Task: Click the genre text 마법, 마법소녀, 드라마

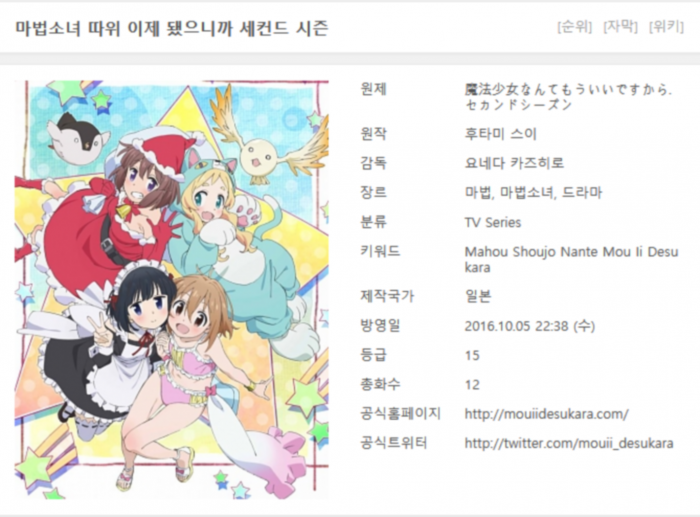Action: tap(533, 192)
